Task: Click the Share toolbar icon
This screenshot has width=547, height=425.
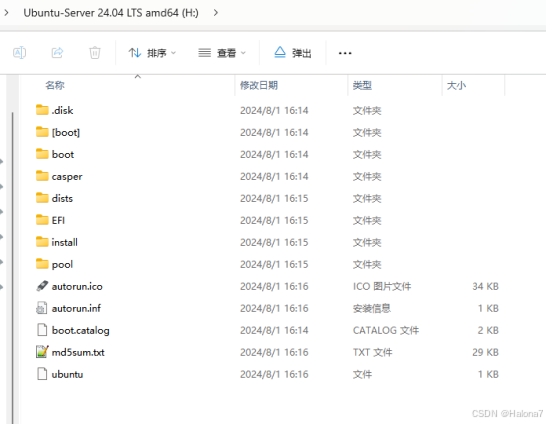Action: [57, 53]
